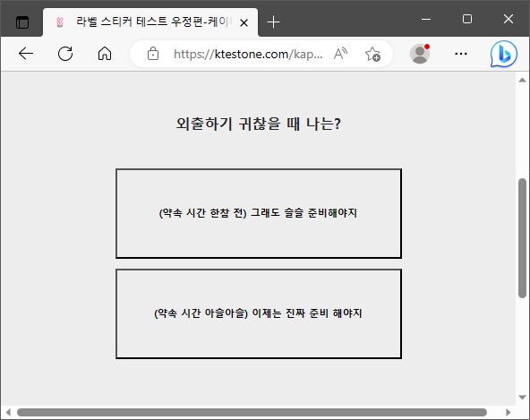The width and height of the screenshot is (530, 420).
Task: Open a new browser tab
Action: (273, 22)
